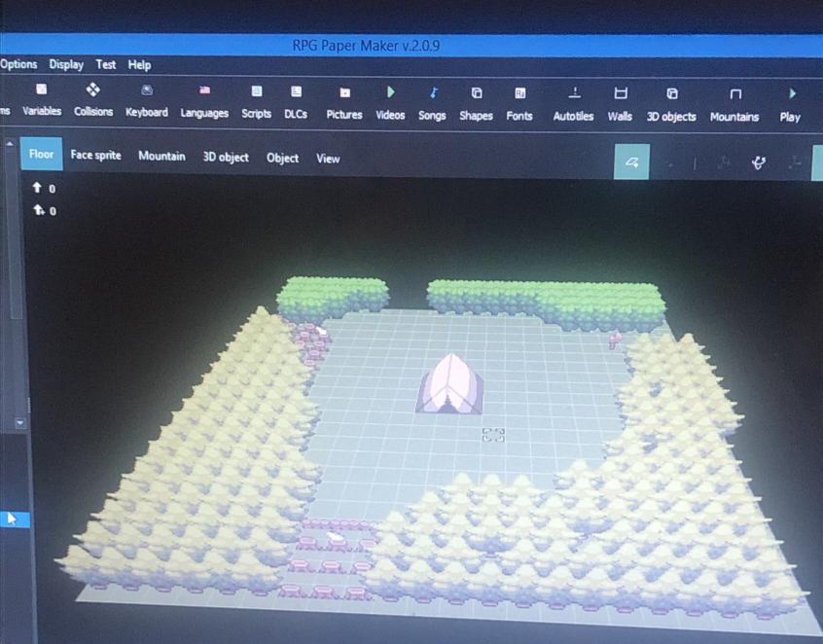Image resolution: width=823 pixels, height=644 pixels.
Task: Open the DLCs manager
Action: coord(296,103)
